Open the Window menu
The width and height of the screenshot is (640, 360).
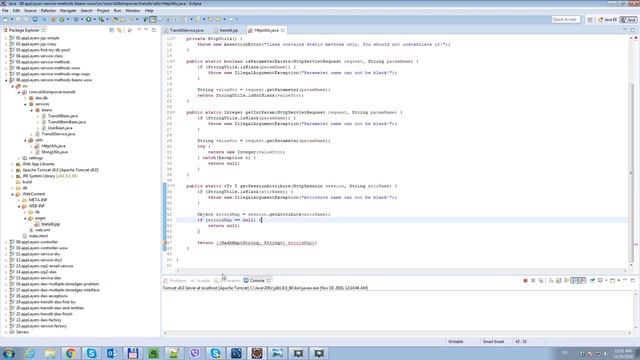(x=133, y=11)
